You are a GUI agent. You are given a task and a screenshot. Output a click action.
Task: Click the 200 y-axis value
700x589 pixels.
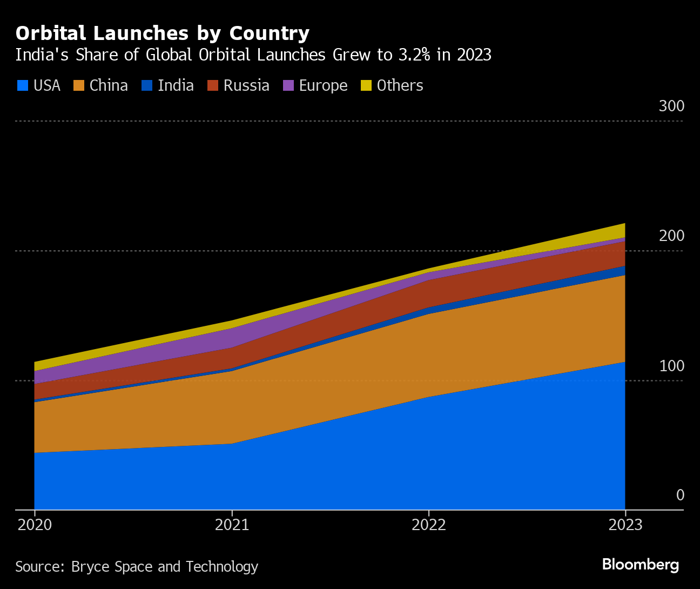(x=671, y=236)
